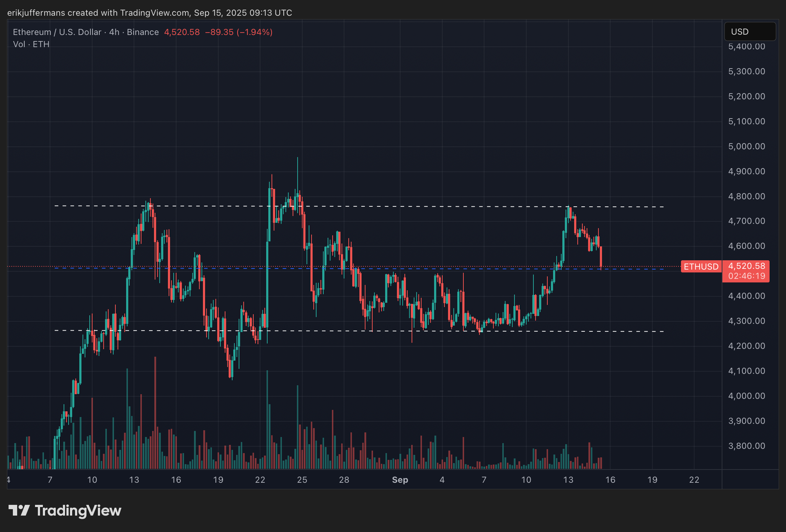Click the 02:46:19 candle countdown timer
Screen dimensions: 786x532
[746, 276]
